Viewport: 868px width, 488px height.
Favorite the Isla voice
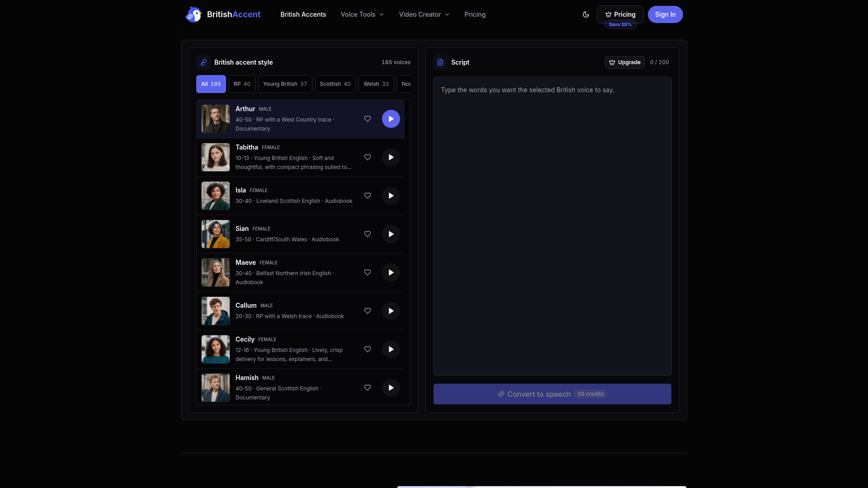click(x=368, y=196)
